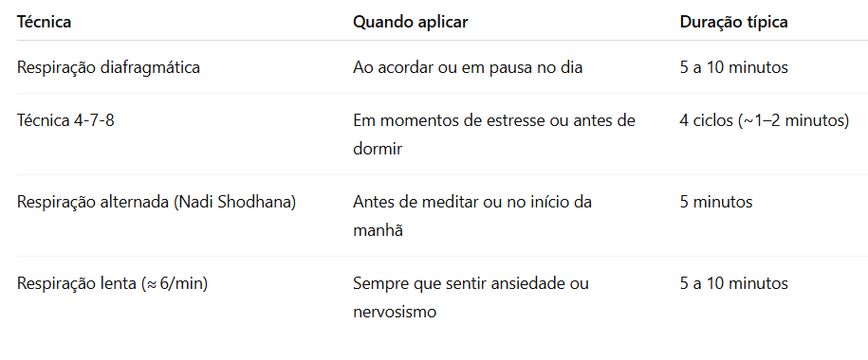Select the Respiração alternada (Nadi Shodhana) cell
Image resolution: width=868 pixels, height=360 pixels.
point(157,203)
